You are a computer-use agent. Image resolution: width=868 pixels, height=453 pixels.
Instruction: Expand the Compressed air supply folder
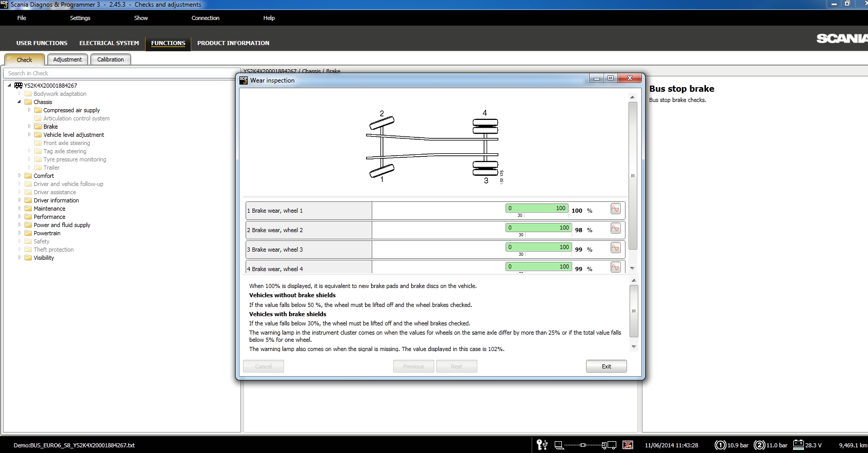[x=29, y=110]
